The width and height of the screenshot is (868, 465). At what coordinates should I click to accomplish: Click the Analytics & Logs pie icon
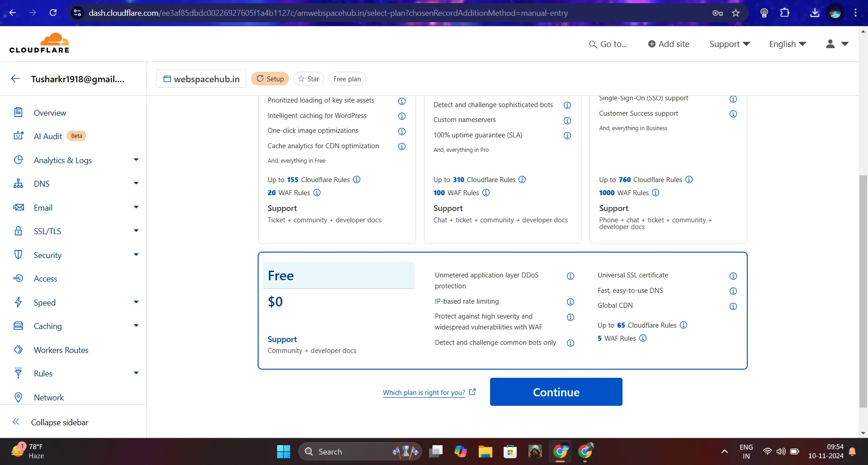pyautogui.click(x=18, y=160)
